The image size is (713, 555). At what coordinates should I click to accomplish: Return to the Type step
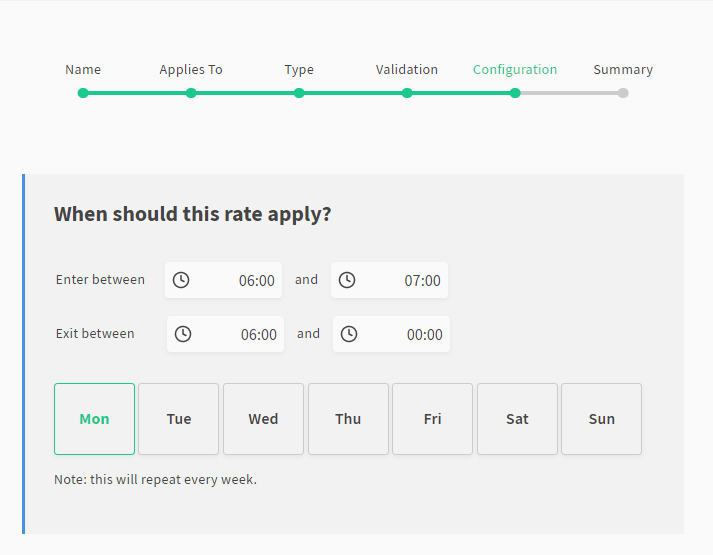299,92
